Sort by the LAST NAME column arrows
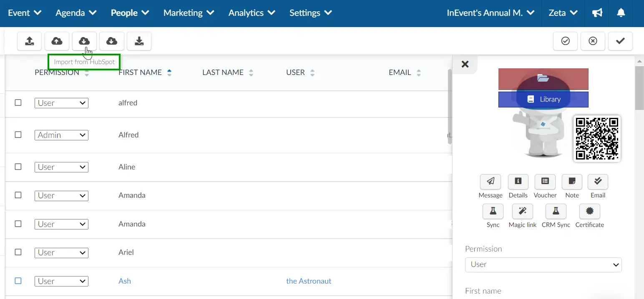Image resolution: width=644 pixels, height=299 pixels. (251, 73)
